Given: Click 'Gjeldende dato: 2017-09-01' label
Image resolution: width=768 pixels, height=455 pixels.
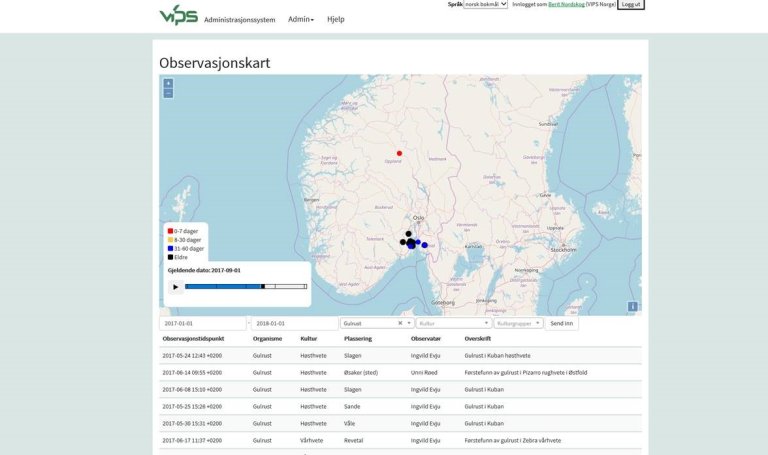Looking at the screenshot, I should click(204, 270).
